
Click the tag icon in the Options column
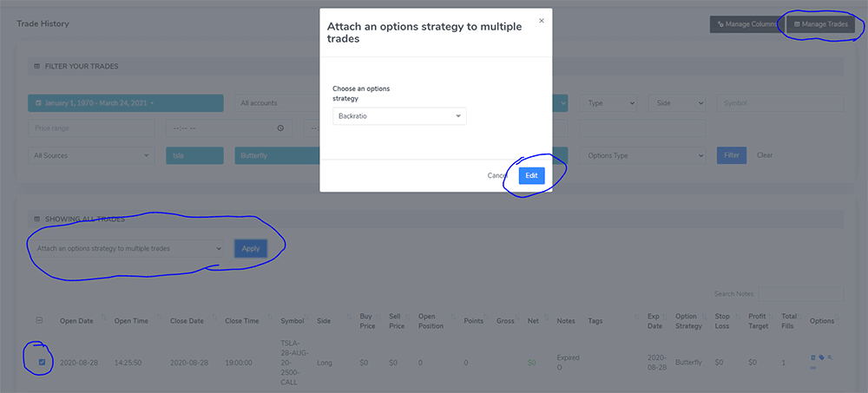(820, 358)
